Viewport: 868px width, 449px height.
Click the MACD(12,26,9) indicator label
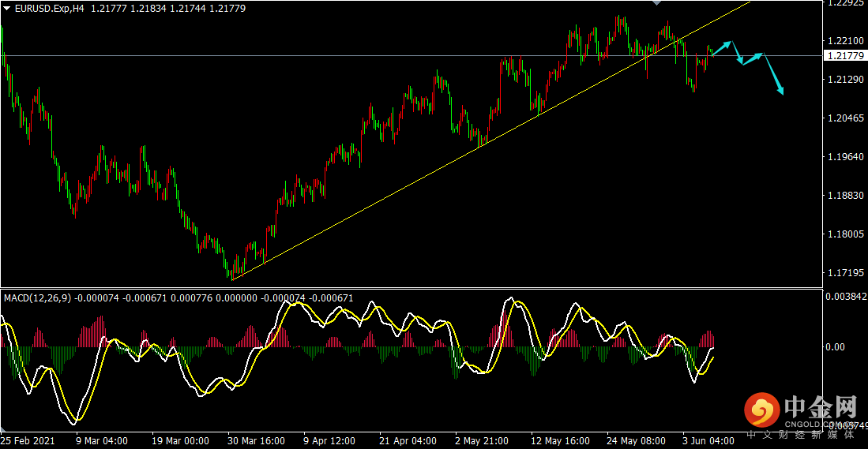[38, 298]
